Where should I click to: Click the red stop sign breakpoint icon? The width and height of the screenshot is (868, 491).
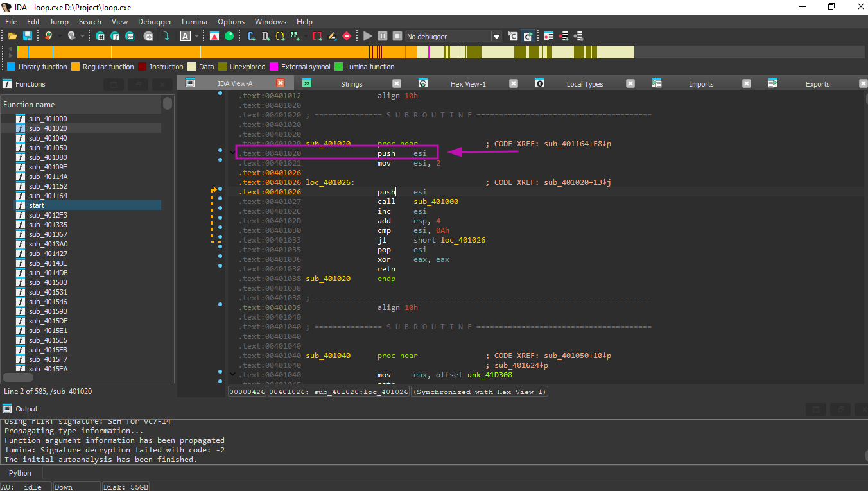(347, 37)
